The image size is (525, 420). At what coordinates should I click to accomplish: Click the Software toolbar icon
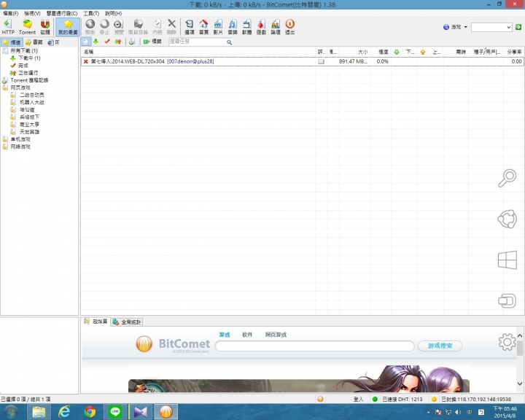click(246, 27)
